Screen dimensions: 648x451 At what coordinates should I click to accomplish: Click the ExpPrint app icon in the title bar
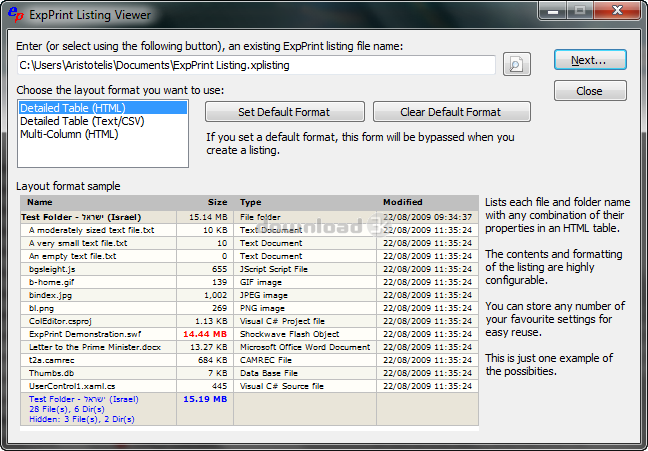[16, 14]
